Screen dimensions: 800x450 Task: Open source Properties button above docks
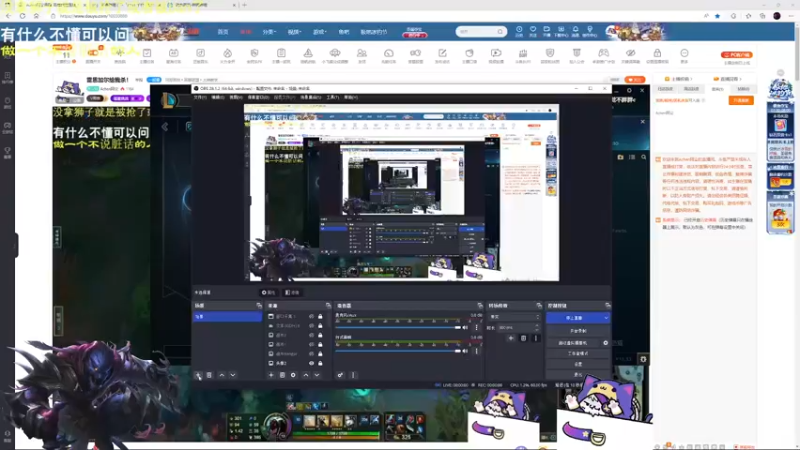click(268, 292)
